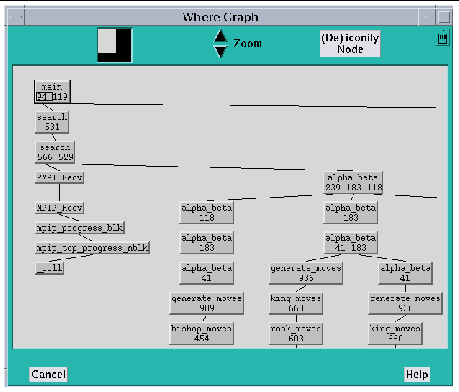The height and width of the screenshot is (392, 459).
Task: Select the rook_moves 603 node
Action: [x=296, y=333]
